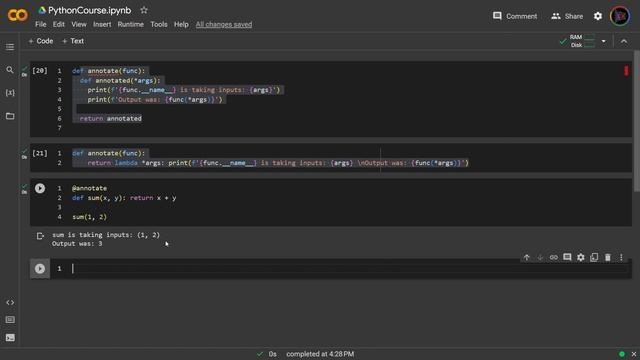Click 'return annotated' code line
The image size is (640, 360).
point(111,118)
